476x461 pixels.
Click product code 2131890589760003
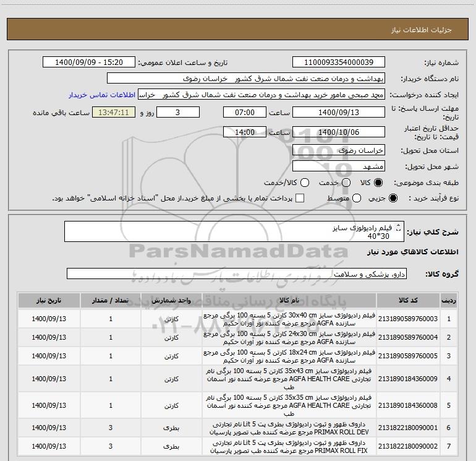pos(408,319)
